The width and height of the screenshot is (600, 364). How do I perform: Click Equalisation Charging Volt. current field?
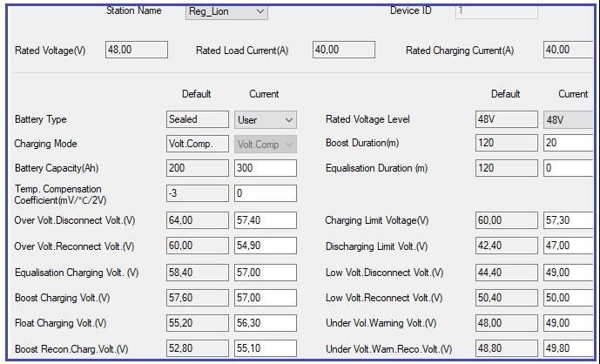tap(266, 273)
